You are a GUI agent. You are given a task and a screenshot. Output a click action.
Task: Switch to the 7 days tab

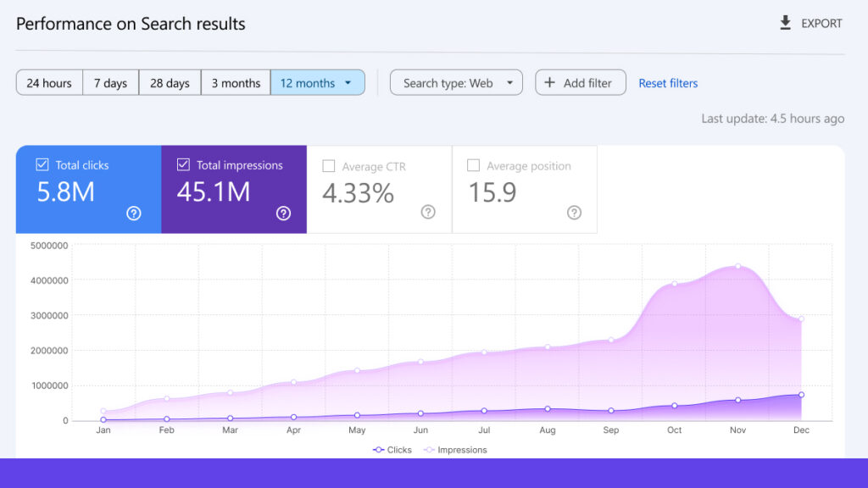pyautogui.click(x=110, y=82)
